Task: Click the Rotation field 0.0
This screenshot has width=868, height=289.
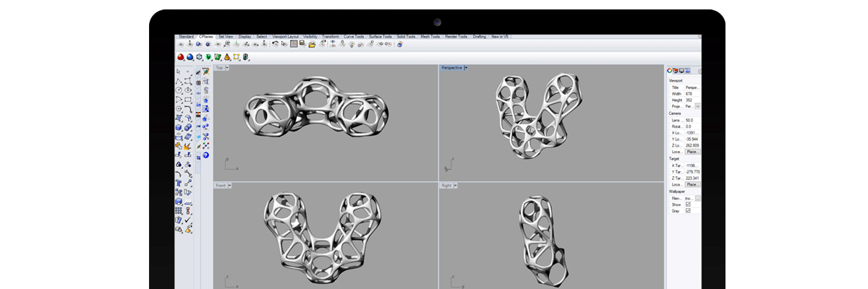Action: 692,126
